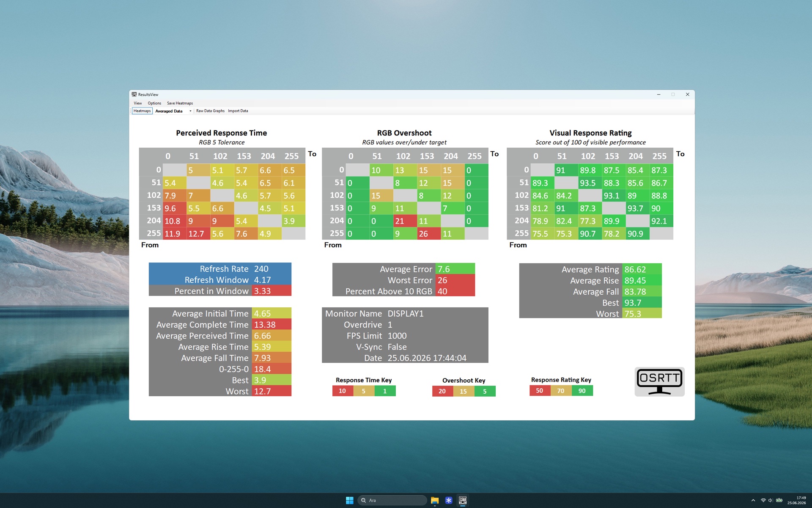This screenshot has height=508, width=812.
Task: Click red 20 swatch in Overshoot Key
Action: (x=442, y=391)
